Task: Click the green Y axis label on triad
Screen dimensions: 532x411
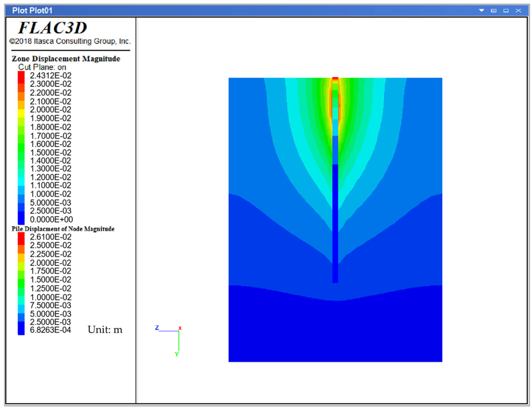Action: pos(177,354)
